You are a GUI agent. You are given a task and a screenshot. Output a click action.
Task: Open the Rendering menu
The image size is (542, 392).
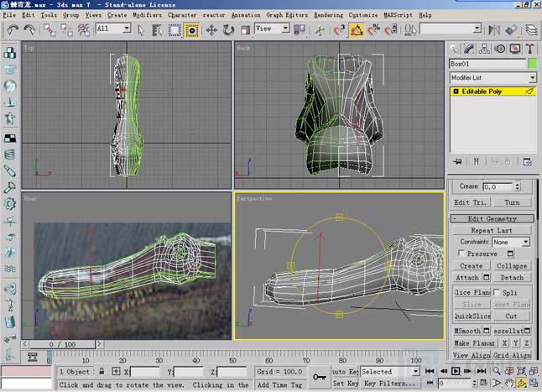pos(328,15)
